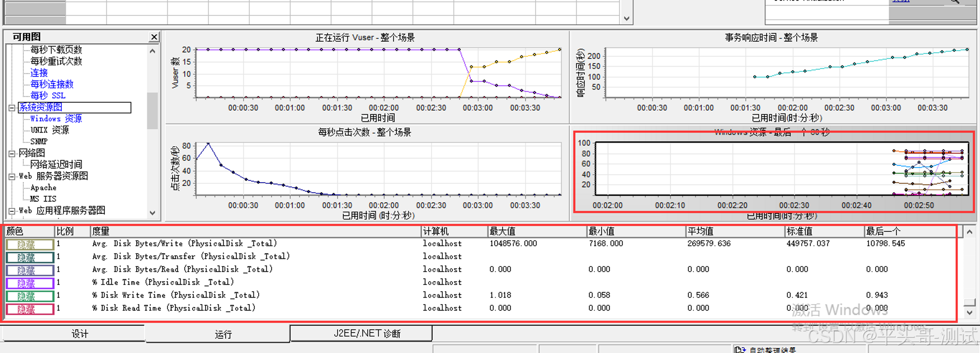
Task: Select 每秒下载页数 in the graph tree
Action: 56,50
